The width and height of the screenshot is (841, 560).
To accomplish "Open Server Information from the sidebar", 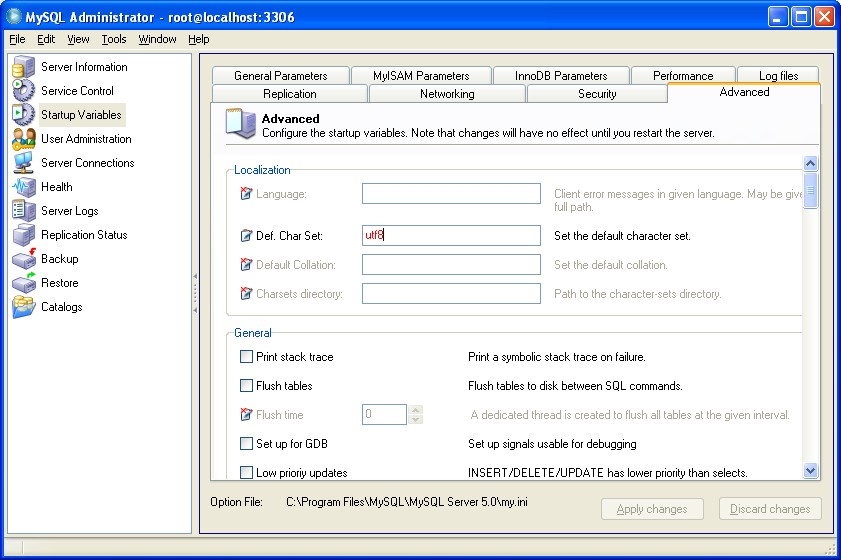I will pos(84,67).
